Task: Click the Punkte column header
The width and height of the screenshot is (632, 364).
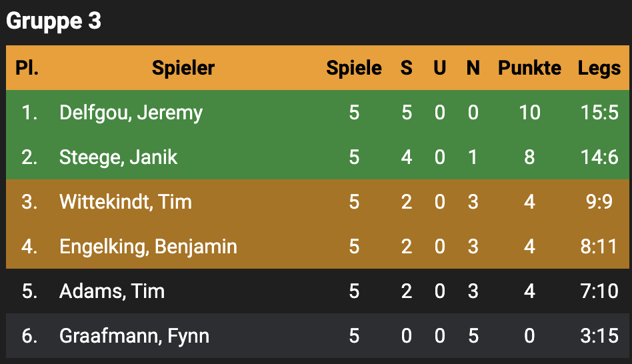Action: pos(529,67)
